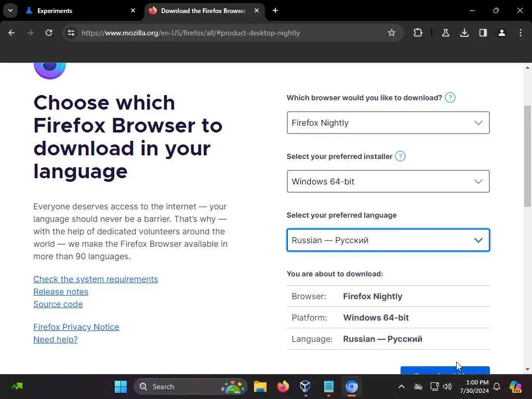Click the 'Russian — Русский' language summary value
Viewport: 532px width, 399px height.
tap(383, 339)
